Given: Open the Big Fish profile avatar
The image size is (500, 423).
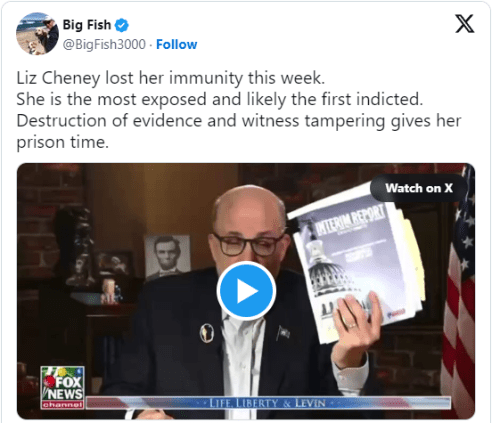Looking at the screenshot, I should click(x=37, y=34).
